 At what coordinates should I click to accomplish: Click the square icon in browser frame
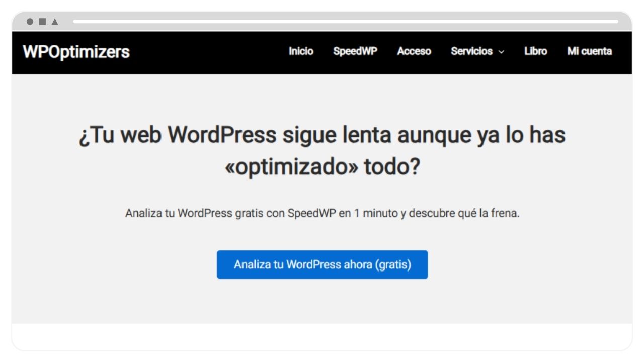pos(43,22)
